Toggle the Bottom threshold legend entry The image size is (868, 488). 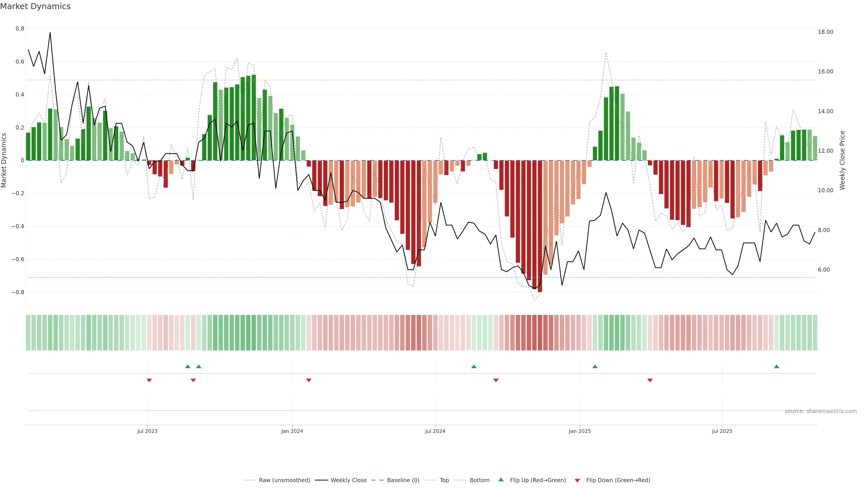click(479, 480)
